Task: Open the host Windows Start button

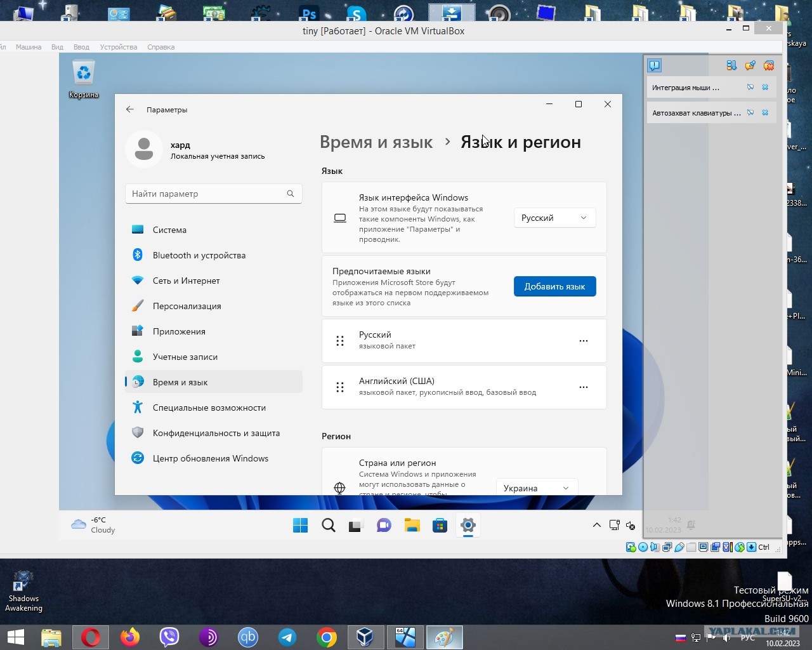Action: coord(15,637)
